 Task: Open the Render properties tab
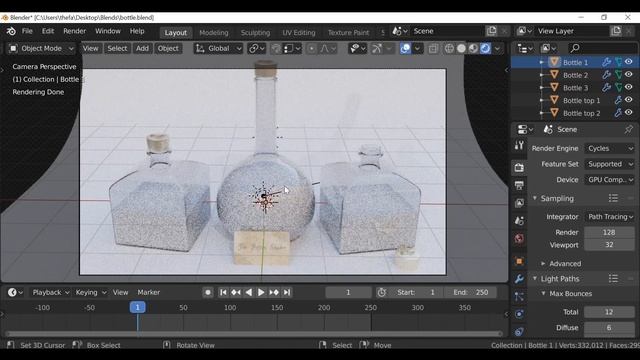pos(519,167)
